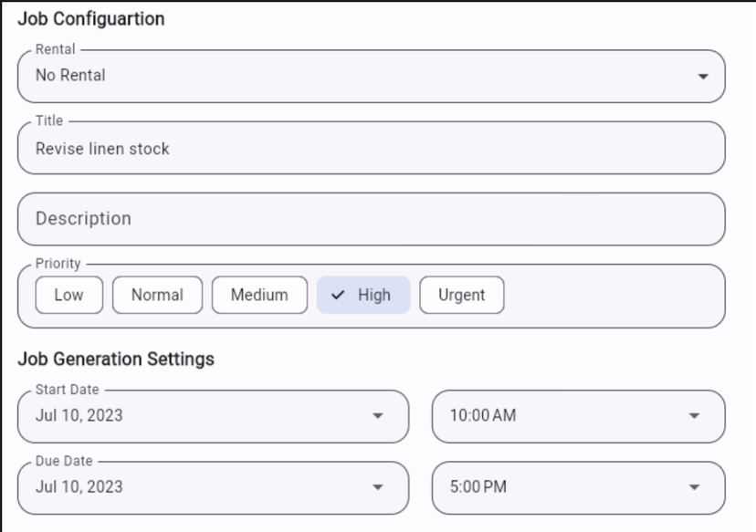Mark the job as Urgent priority
756x532 pixels.
(461, 295)
